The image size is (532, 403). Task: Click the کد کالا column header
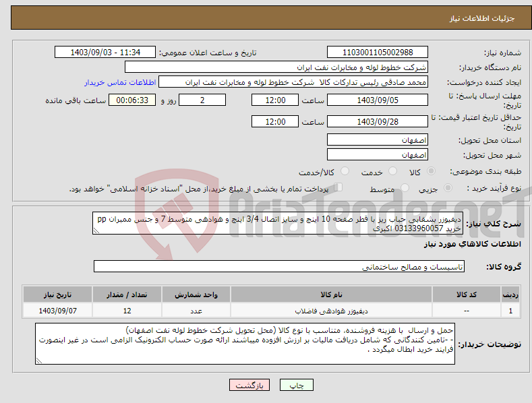click(x=467, y=294)
